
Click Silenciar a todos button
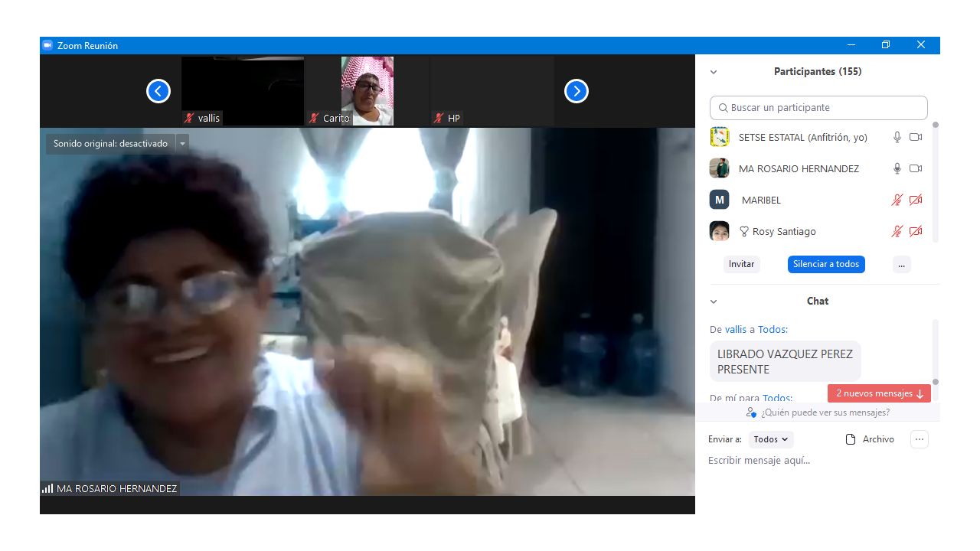[x=826, y=264]
